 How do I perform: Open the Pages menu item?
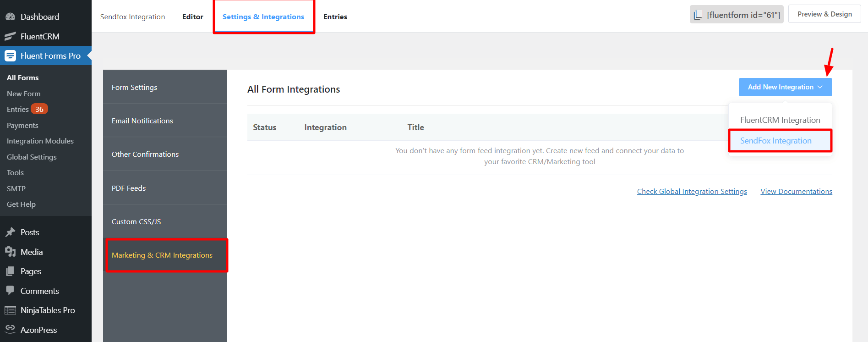[46, 271]
